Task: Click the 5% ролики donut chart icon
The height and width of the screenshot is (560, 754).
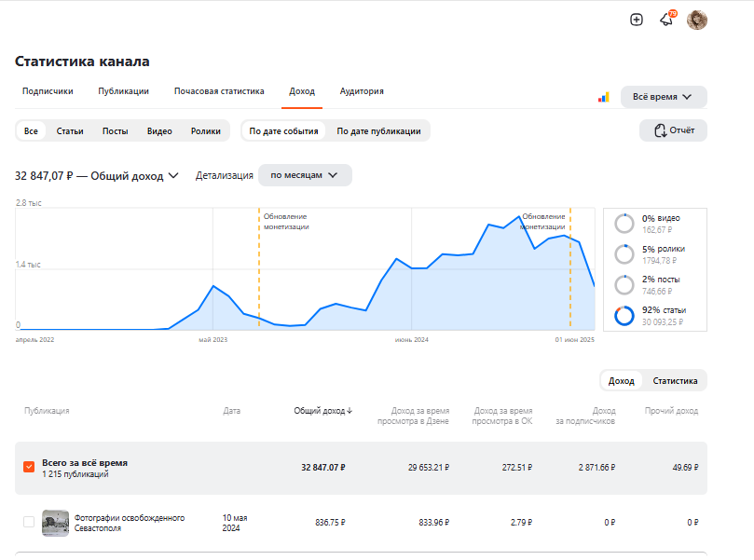Action: click(624, 254)
